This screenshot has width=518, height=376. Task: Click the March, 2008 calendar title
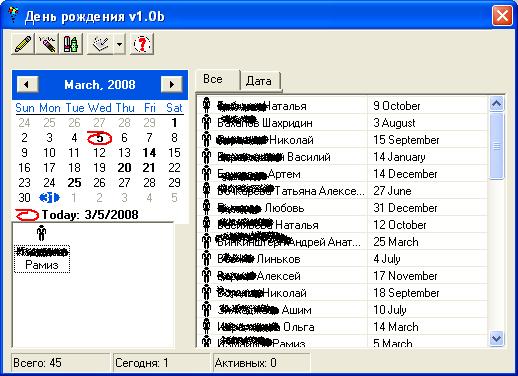pos(100,85)
